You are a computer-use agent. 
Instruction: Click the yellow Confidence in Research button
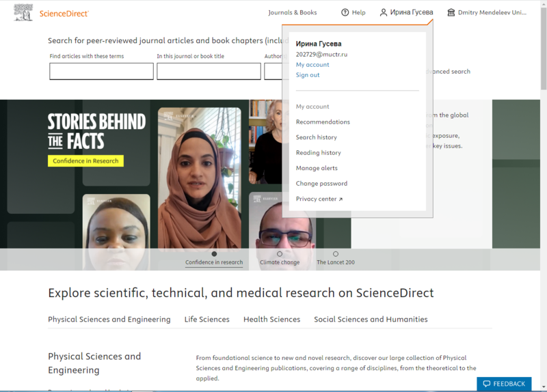(x=85, y=160)
